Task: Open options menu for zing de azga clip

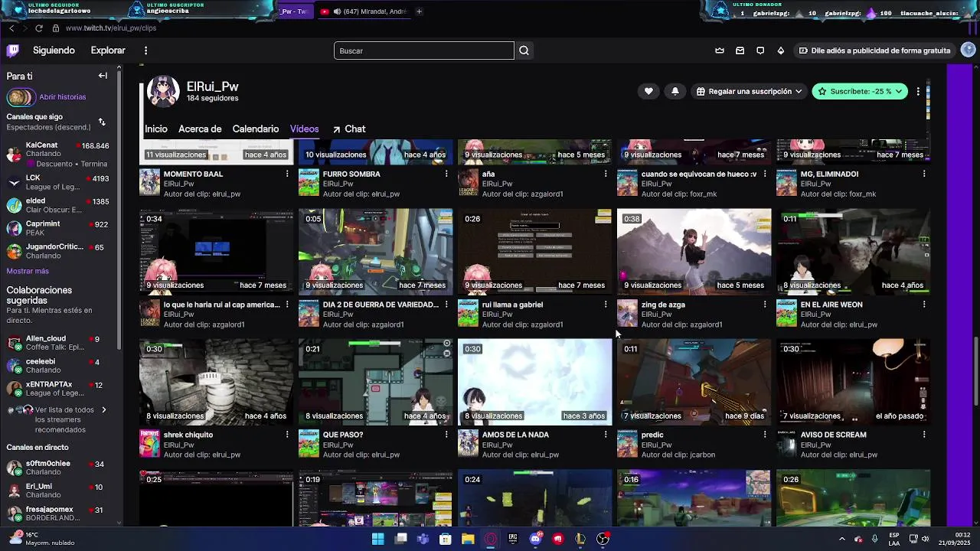Action: pos(765,305)
